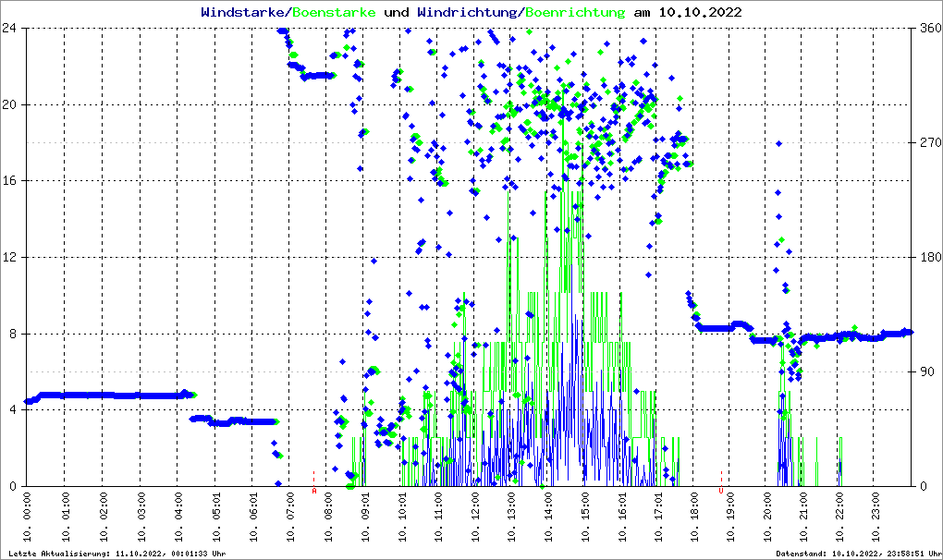Click the left axis value 4

coord(12,409)
